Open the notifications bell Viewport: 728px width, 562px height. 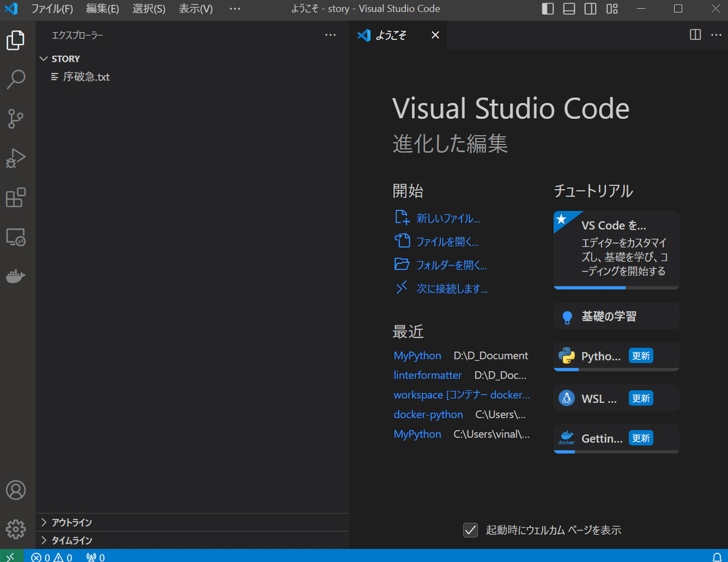717,557
